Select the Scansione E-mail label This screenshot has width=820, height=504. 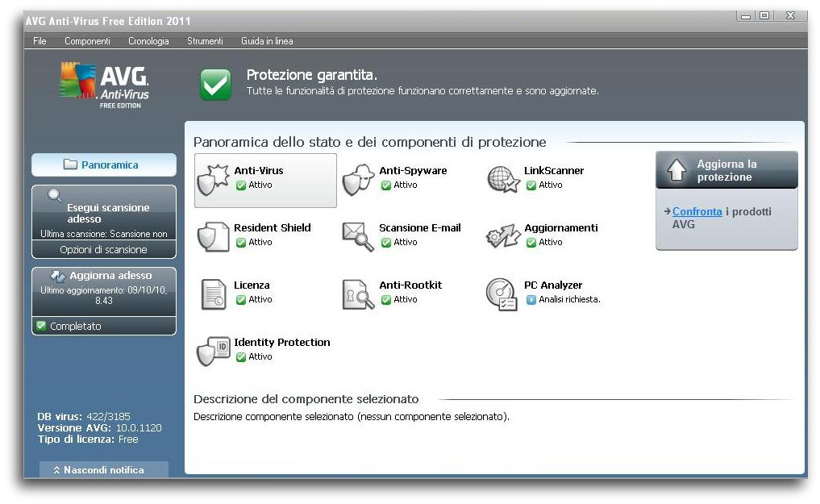pyautogui.click(x=419, y=227)
